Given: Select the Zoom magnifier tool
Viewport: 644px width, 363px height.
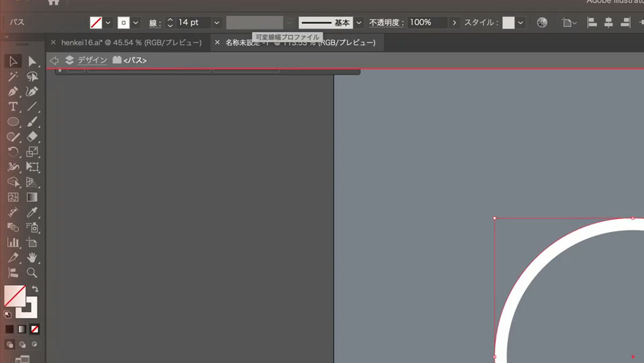Looking at the screenshot, I should [x=32, y=272].
